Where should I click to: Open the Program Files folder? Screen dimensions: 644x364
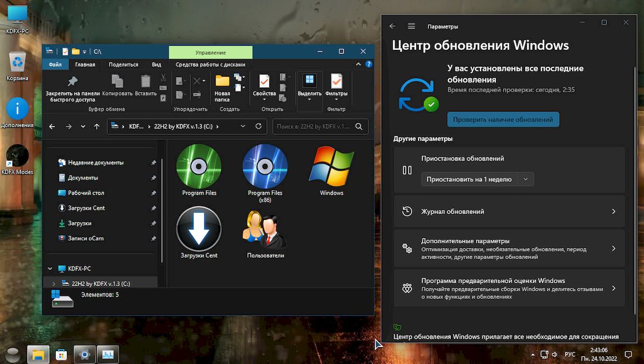(199, 166)
